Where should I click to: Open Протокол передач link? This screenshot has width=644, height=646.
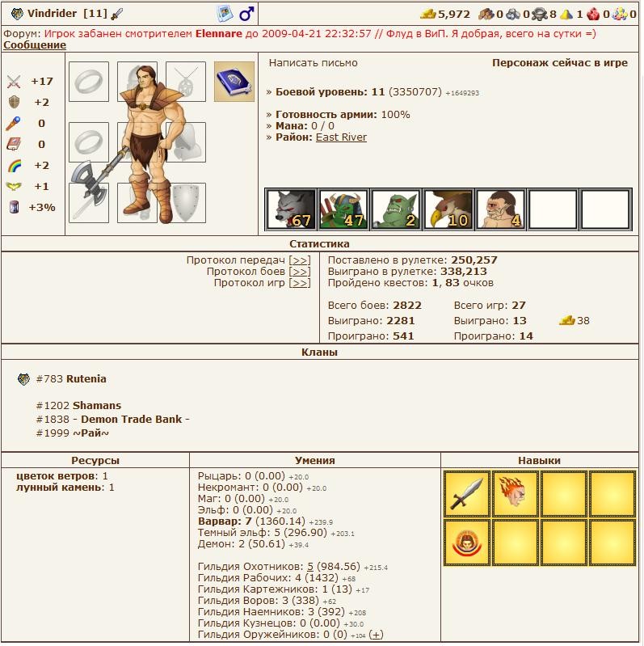(299, 260)
